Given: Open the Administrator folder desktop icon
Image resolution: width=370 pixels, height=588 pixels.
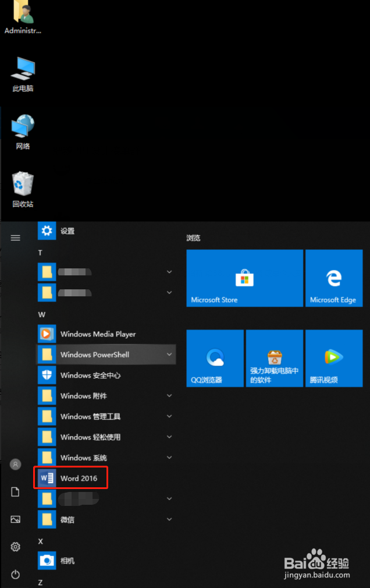Looking at the screenshot, I should pos(23,17).
